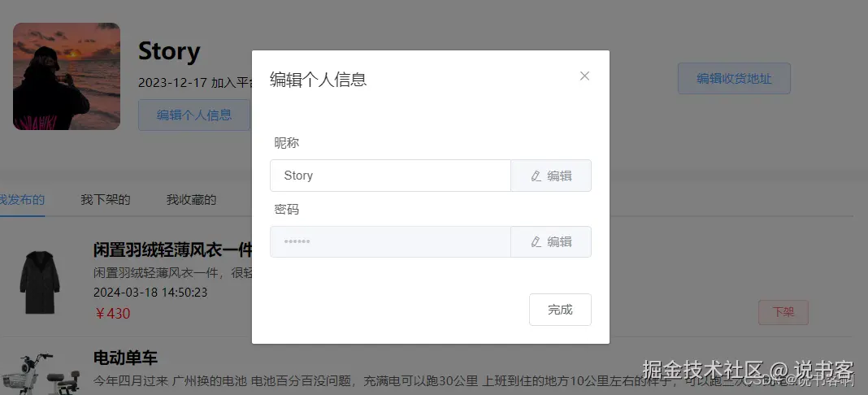This screenshot has height=395, width=868.
Task: Focus the 昵称 input containing Story
Action: (390, 176)
